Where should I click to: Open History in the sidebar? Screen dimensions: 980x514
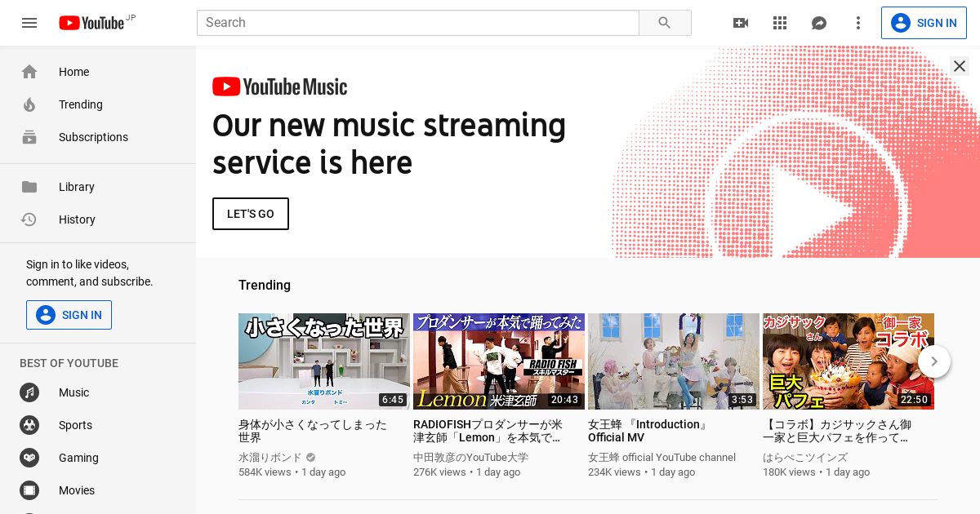pyautogui.click(x=98, y=219)
